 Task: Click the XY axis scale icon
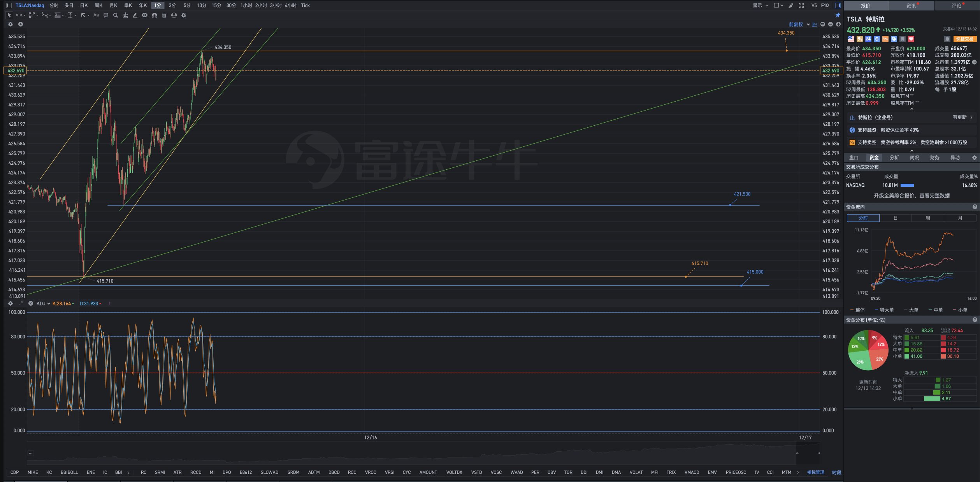[x=815, y=24]
